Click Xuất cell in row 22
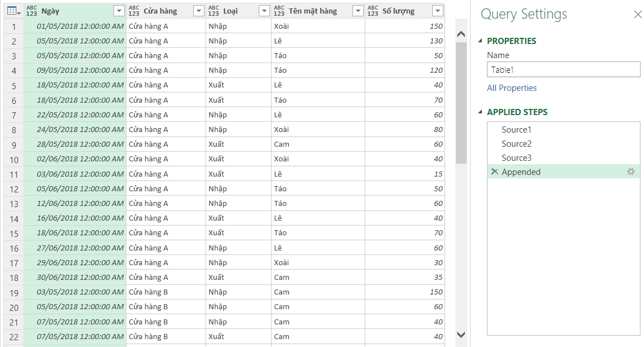Screen dimensions: 644x347 point(238,336)
